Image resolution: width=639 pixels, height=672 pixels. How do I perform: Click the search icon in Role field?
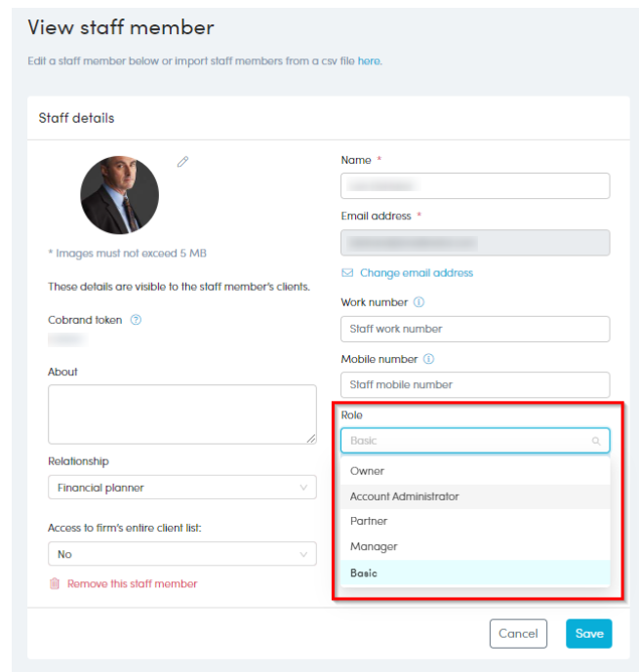click(596, 441)
